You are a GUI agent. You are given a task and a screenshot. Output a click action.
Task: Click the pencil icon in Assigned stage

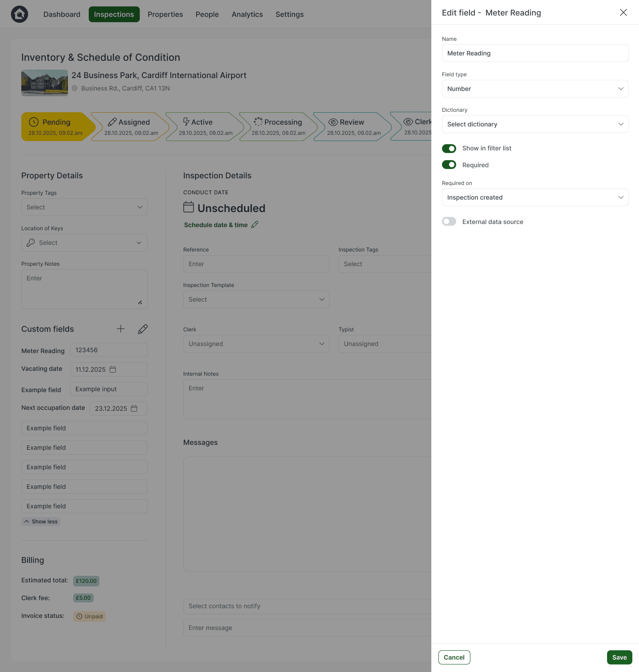pos(112,122)
